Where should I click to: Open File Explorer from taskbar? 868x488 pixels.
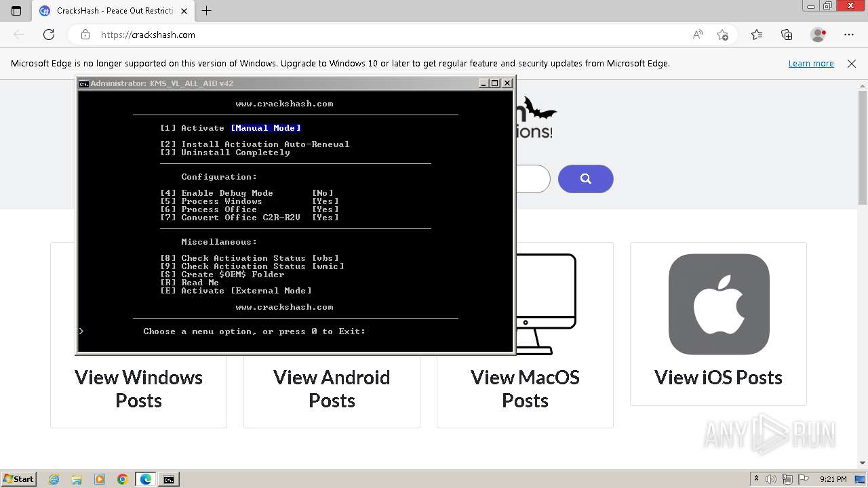pos(77,479)
